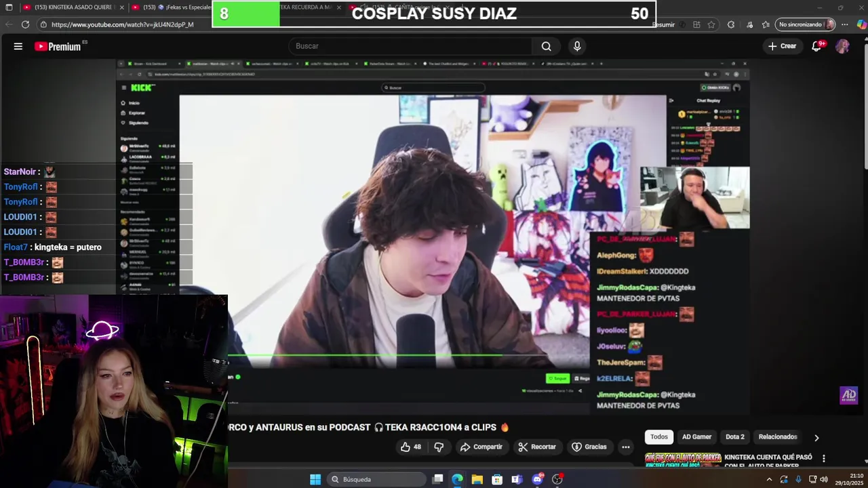Go back with browser back arrow

pos(9,24)
